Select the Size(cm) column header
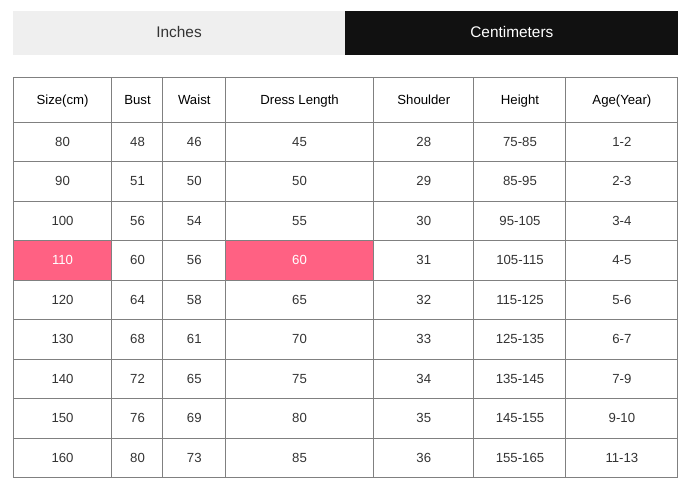This screenshot has height=488, width=692. (62, 100)
